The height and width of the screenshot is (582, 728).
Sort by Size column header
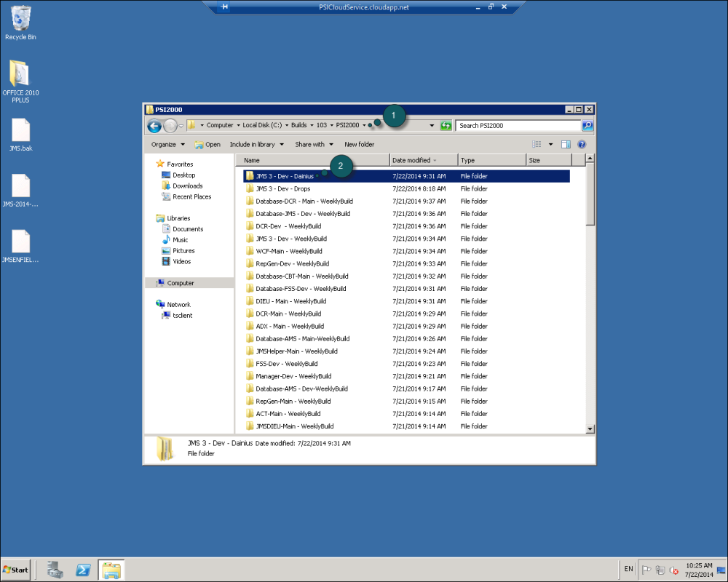coord(549,160)
